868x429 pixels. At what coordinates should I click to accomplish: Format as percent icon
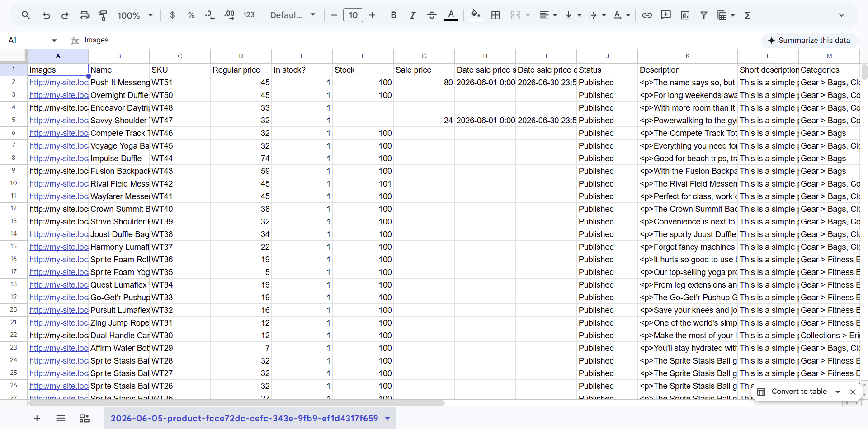coord(191,15)
